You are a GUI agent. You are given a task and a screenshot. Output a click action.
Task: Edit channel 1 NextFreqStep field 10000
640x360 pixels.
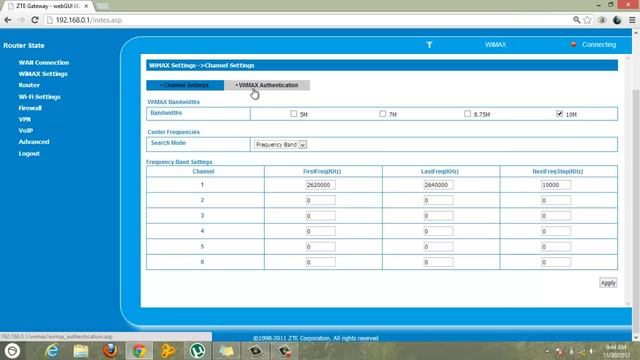556,185
